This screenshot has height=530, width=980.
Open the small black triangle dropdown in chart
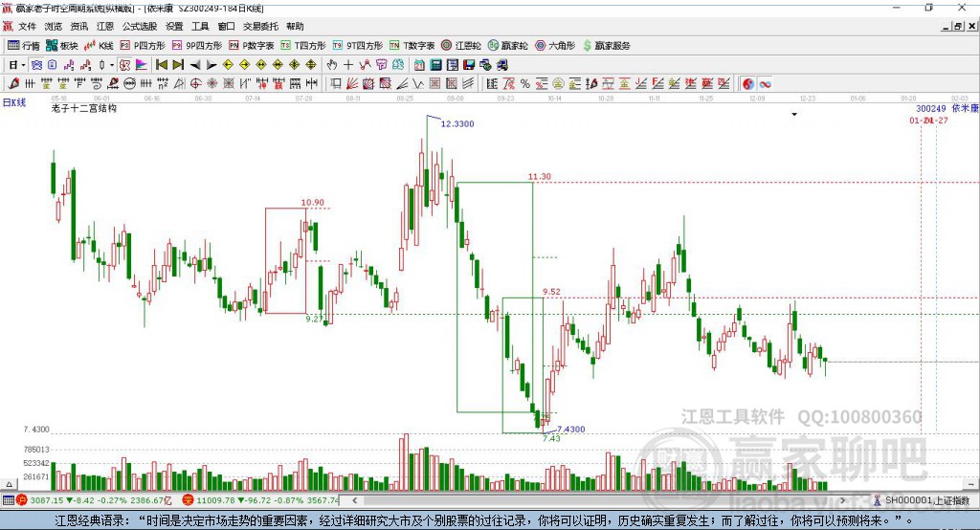794,115
